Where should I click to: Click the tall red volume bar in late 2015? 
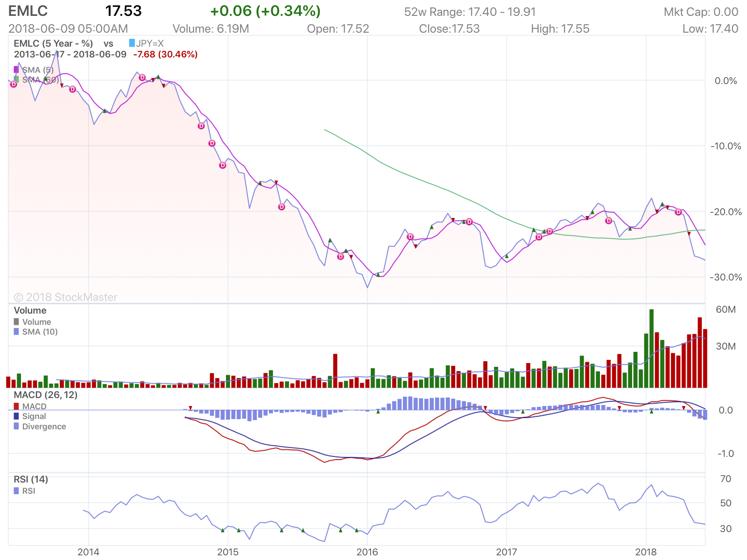click(335, 371)
